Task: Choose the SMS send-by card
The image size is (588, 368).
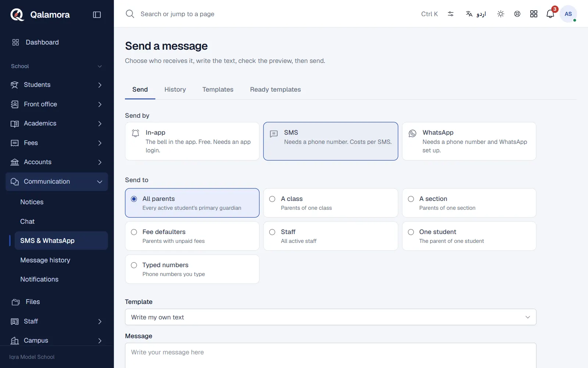Action: coord(331,141)
